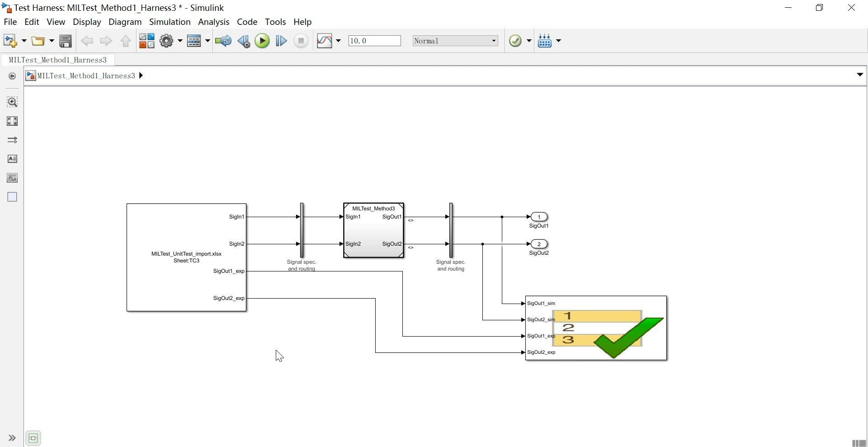
Task: Click the Model Advisor checkmark button
Action: 516,41
